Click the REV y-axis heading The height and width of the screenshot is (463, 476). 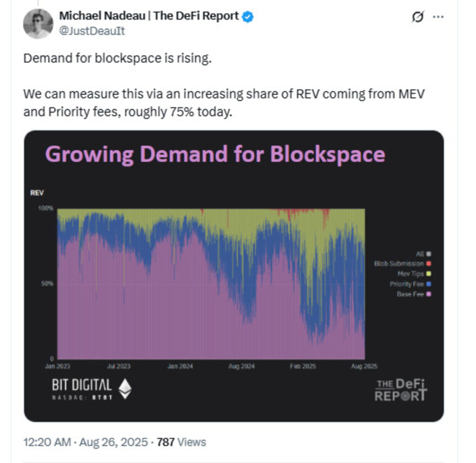[37, 193]
